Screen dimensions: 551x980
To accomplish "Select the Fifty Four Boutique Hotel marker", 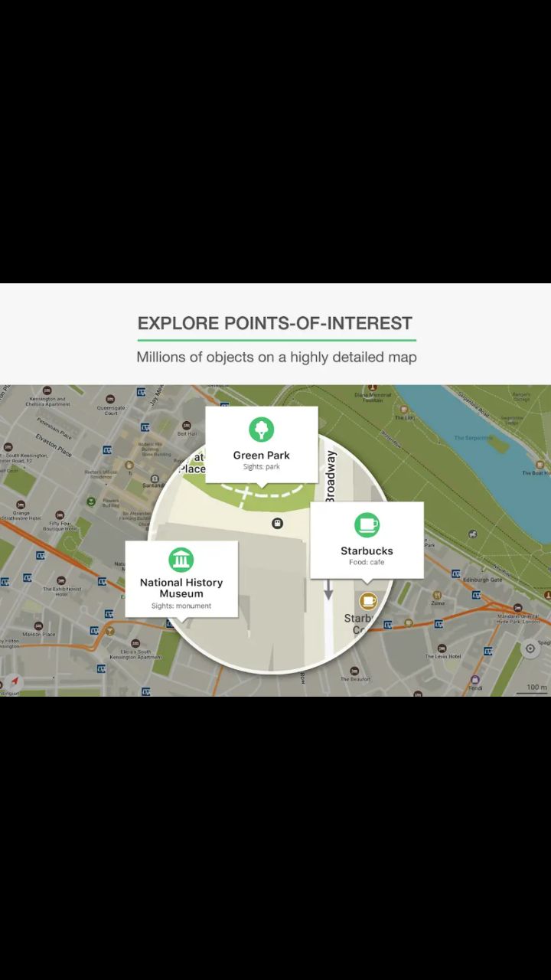I will coord(59,515).
